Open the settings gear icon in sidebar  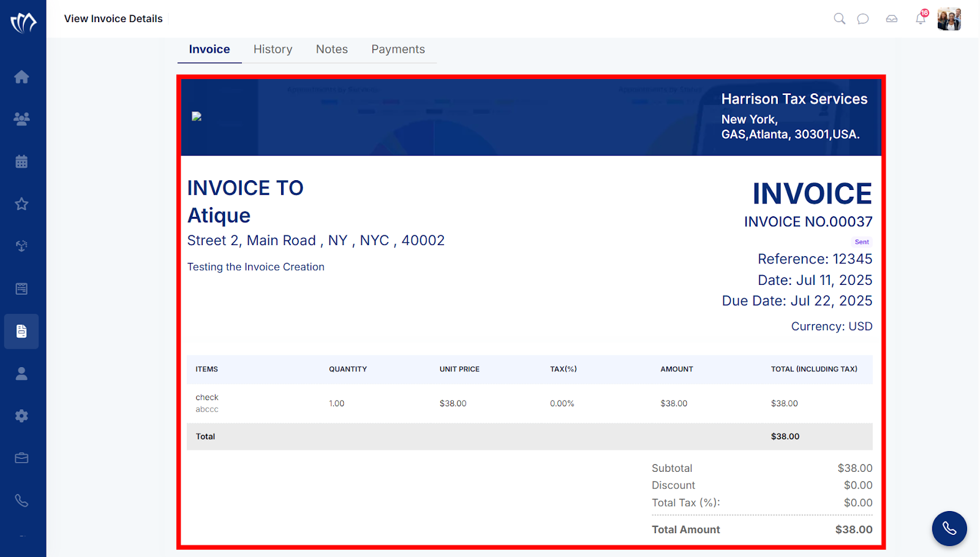21,416
